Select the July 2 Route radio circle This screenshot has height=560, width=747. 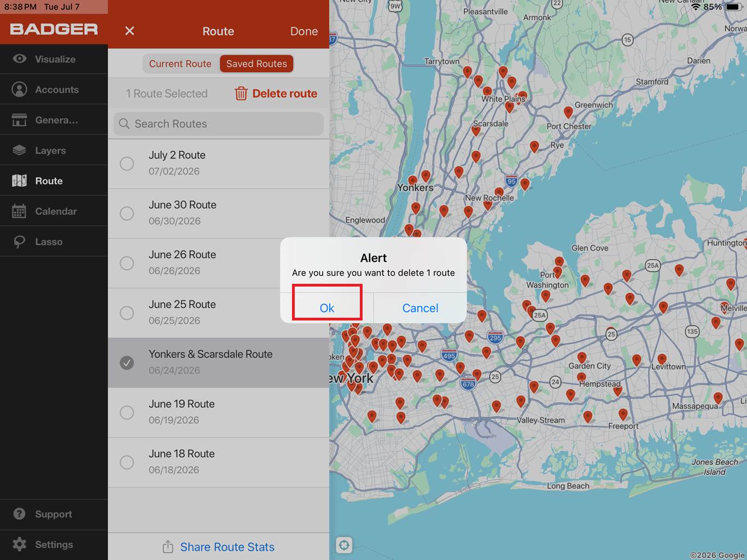(127, 164)
